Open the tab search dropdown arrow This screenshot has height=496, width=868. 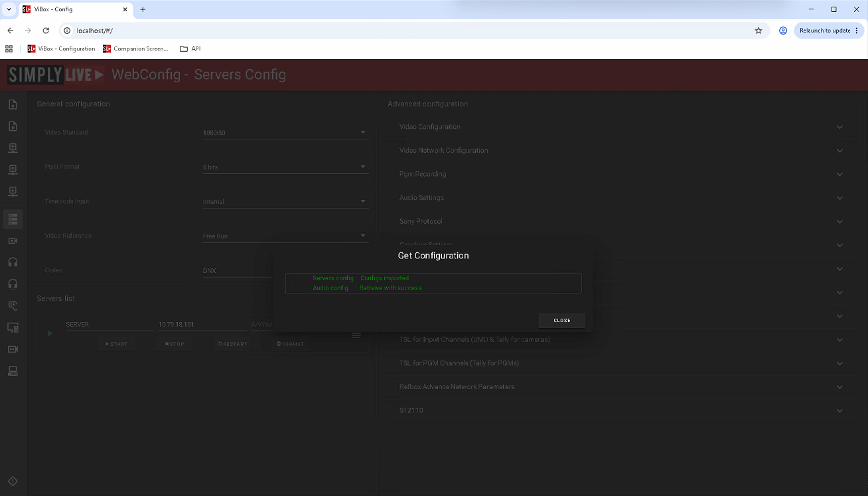click(x=9, y=9)
